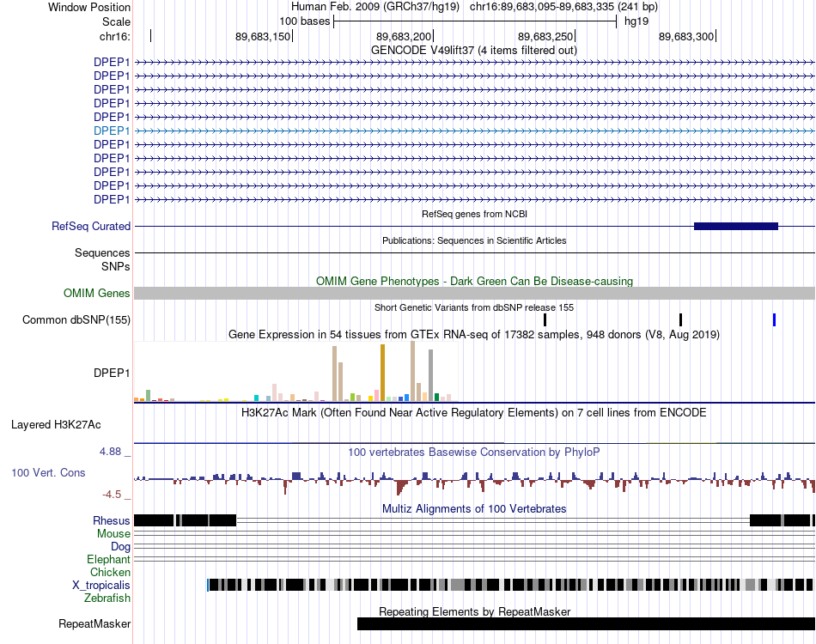Open the Multiz Alignments of 100 Vertebrates title
816x644 pixels.
tap(474, 508)
